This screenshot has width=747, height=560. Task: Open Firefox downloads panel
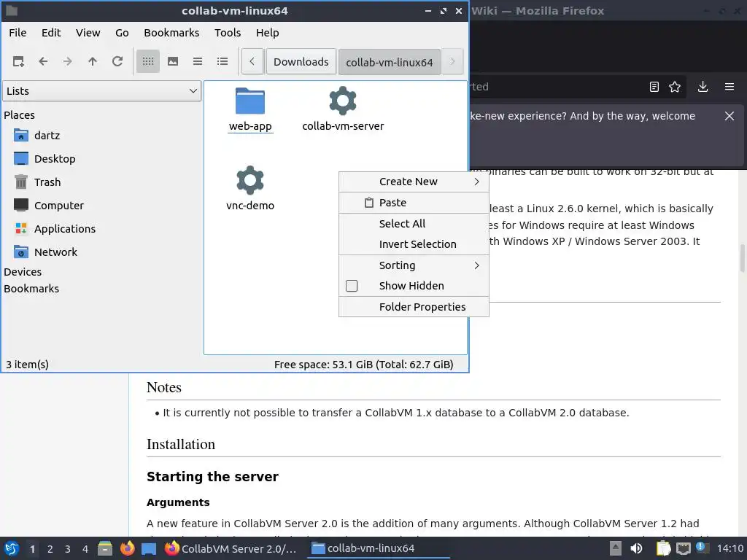click(x=703, y=87)
